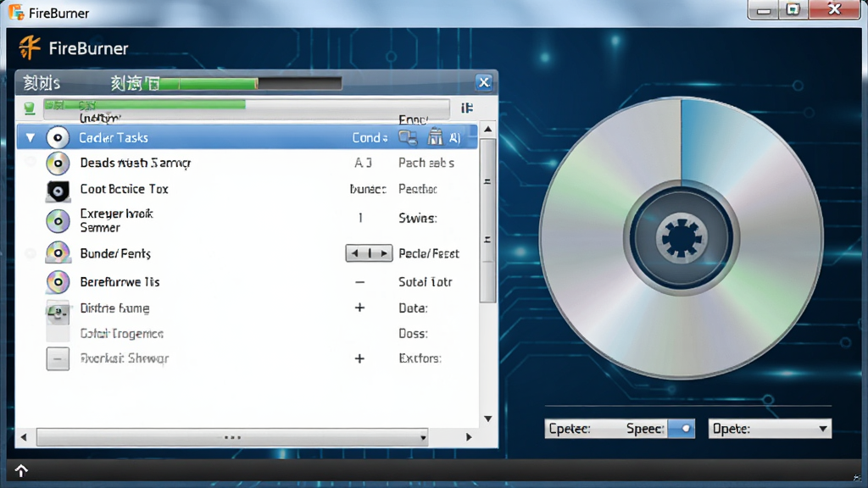Image resolution: width=868 pixels, height=488 pixels.
Task: Click the screens icon in Cader Tasks row
Action: (x=408, y=138)
